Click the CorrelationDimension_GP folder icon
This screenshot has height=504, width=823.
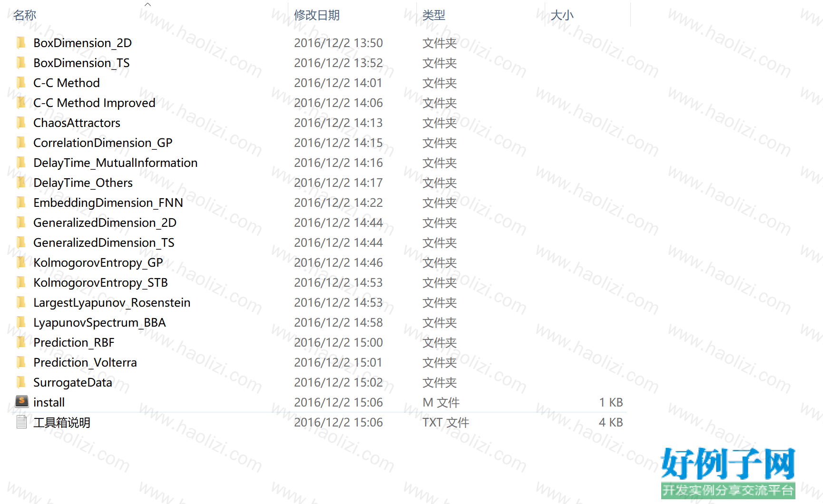click(21, 143)
